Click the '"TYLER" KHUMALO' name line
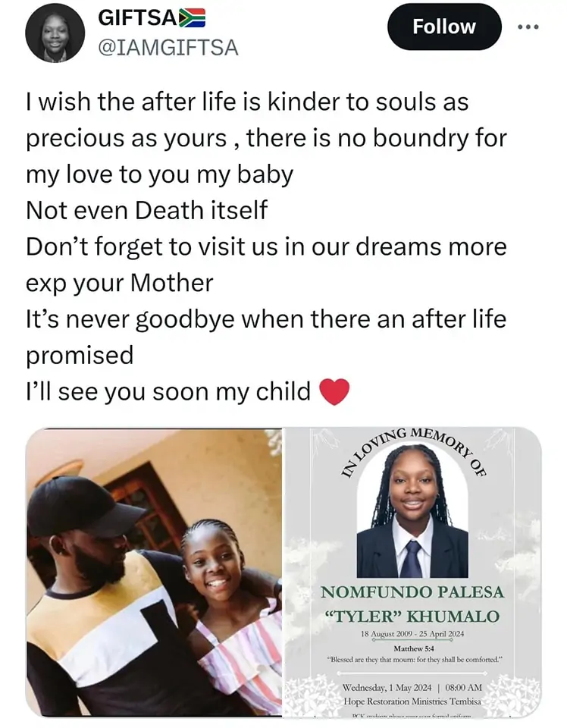Image resolution: width=567 pixels, height=728 pixels. click(x=412, y=616)
